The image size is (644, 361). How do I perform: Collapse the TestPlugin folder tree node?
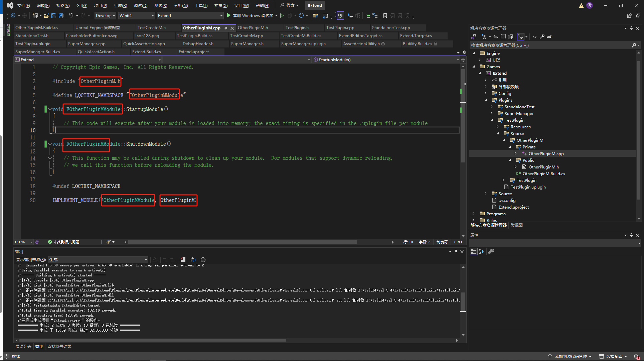492,120
